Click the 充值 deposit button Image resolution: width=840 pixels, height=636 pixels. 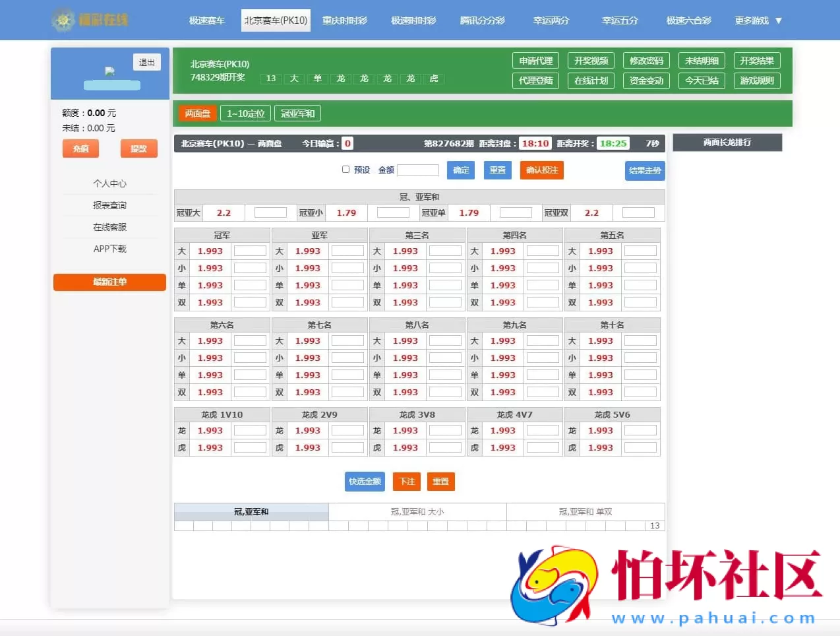pos(80,149)
